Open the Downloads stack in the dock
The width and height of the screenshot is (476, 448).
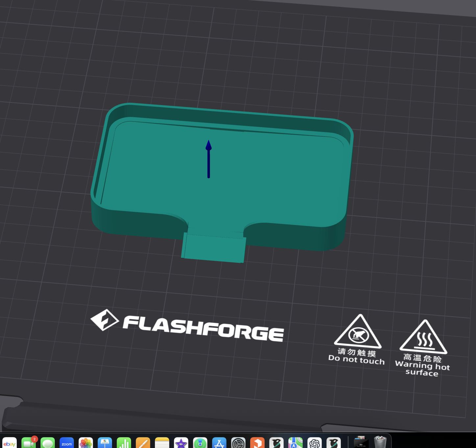click(361, 443)
